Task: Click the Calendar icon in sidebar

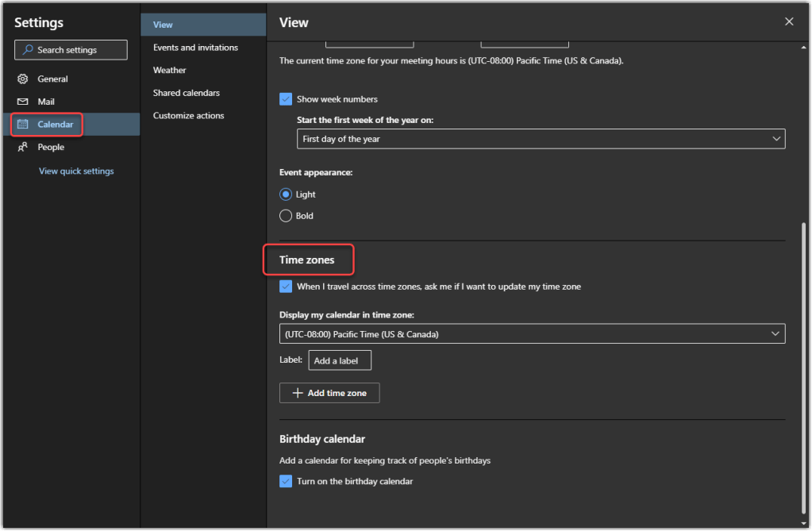Action: 23,125
